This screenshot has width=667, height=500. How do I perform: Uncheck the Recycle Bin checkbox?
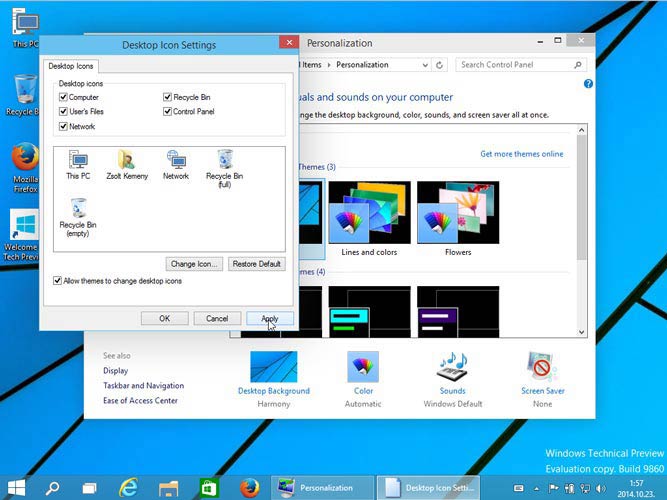click(167, 97)
